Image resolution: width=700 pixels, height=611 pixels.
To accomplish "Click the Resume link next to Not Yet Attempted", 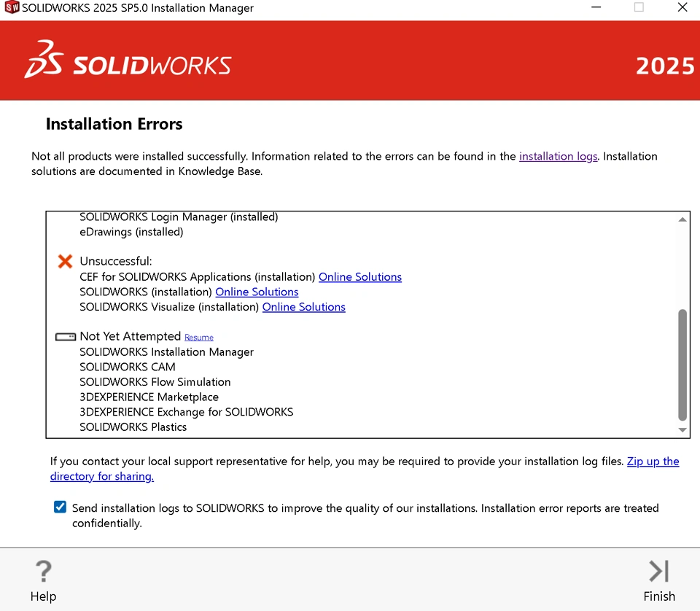I will (x=198, y=338).
